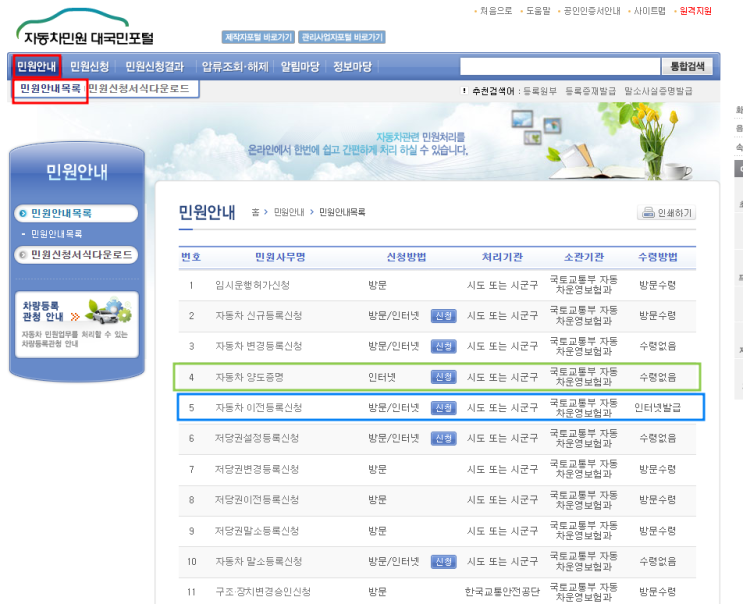Open 자동차 양도증명 row title
Screen dimensions: 743x604
[x=249, y=378]
